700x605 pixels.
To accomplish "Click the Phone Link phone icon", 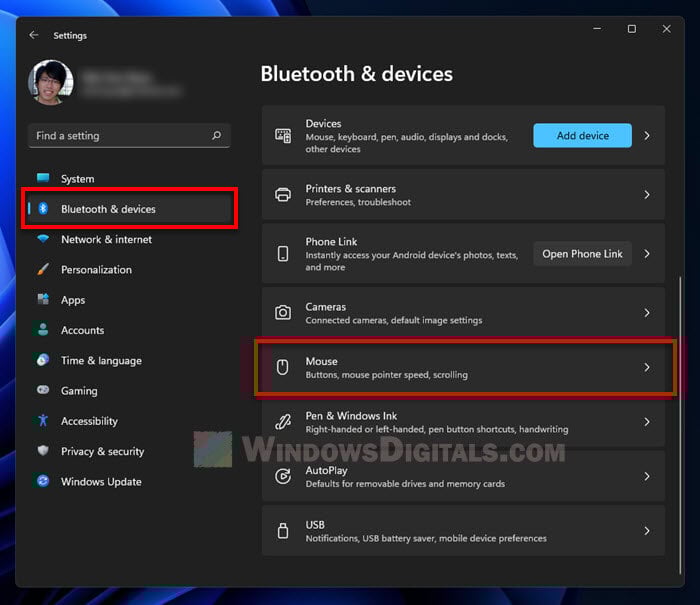I will click(x=283, y=254).
